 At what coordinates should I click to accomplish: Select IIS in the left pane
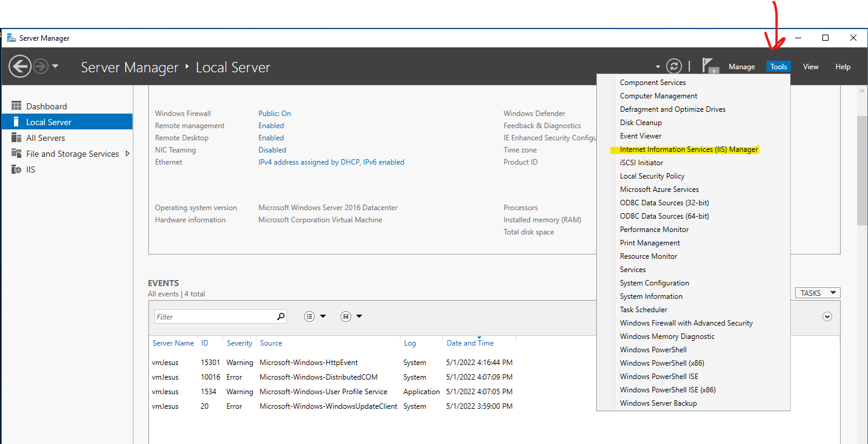66,169
